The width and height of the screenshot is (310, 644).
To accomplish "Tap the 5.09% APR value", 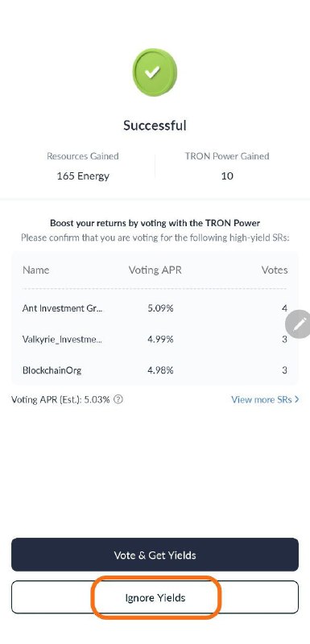I will coord(160,308).
